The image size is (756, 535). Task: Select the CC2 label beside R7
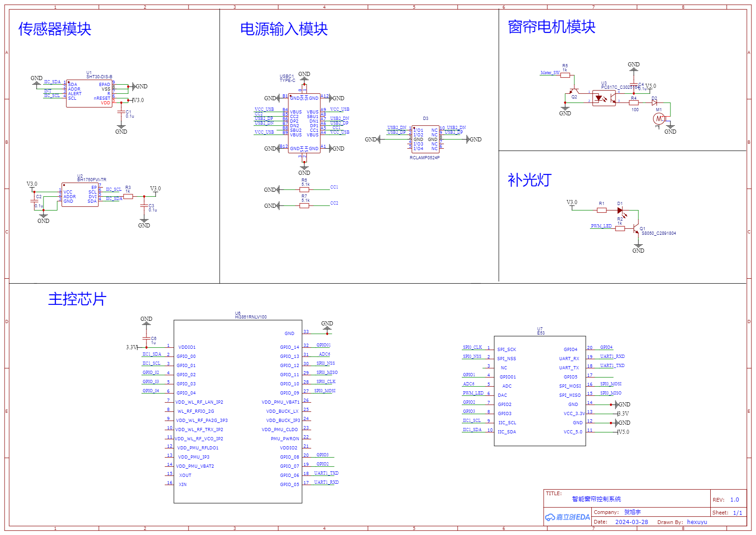[334, 203]
